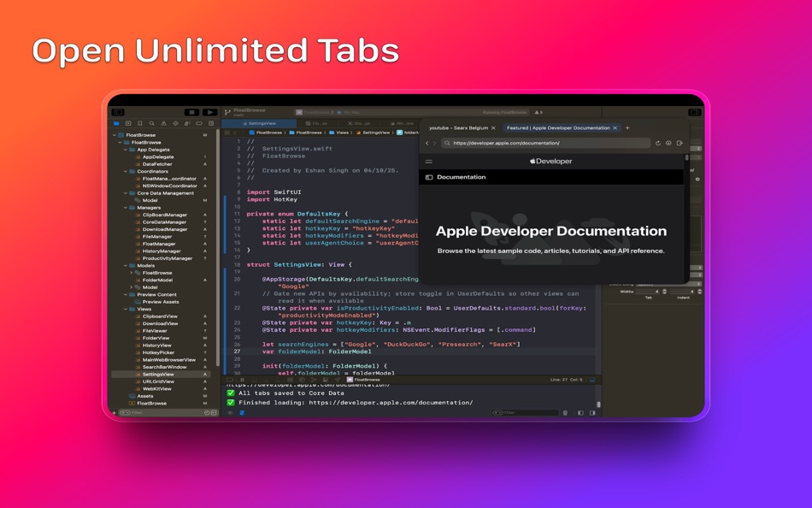Collapse the Core Data Management group
The height and width of the screenshot is (508, 812).
click(126, 192)
